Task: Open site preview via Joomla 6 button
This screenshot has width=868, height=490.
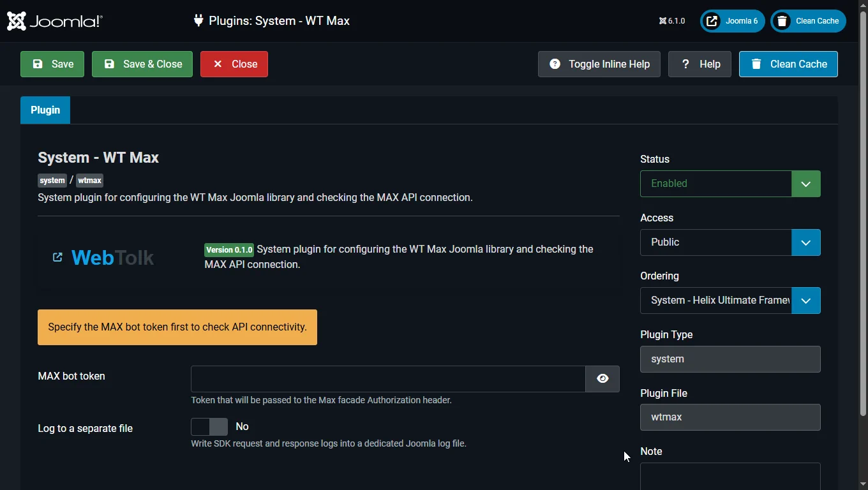Action: click(732, 21)
